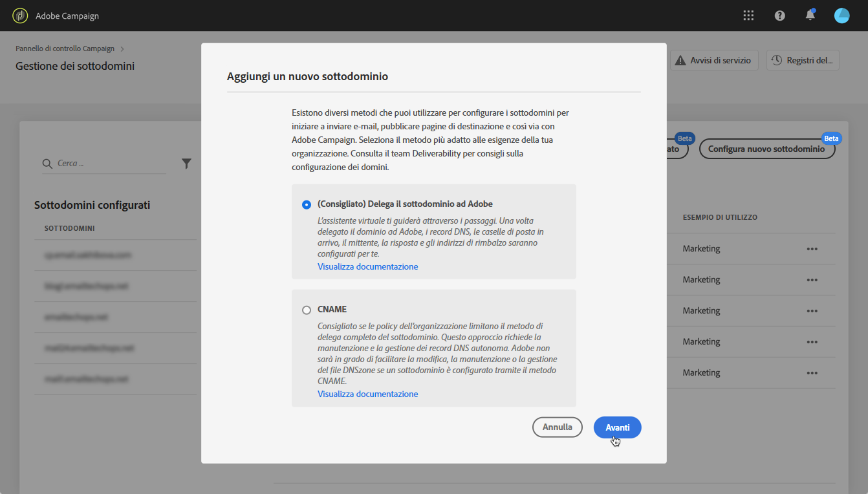
Task: Open the filter funnel icon
Action: click(186, 164)
